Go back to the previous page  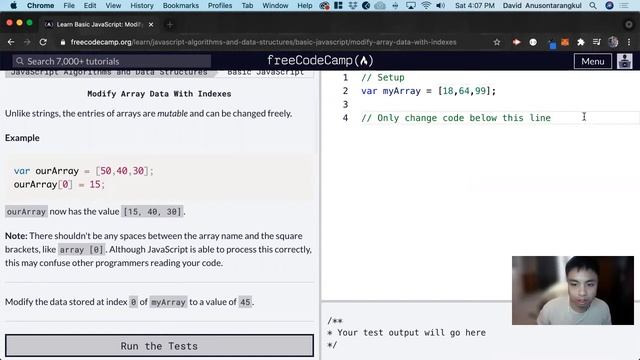[x=11, y=42]
